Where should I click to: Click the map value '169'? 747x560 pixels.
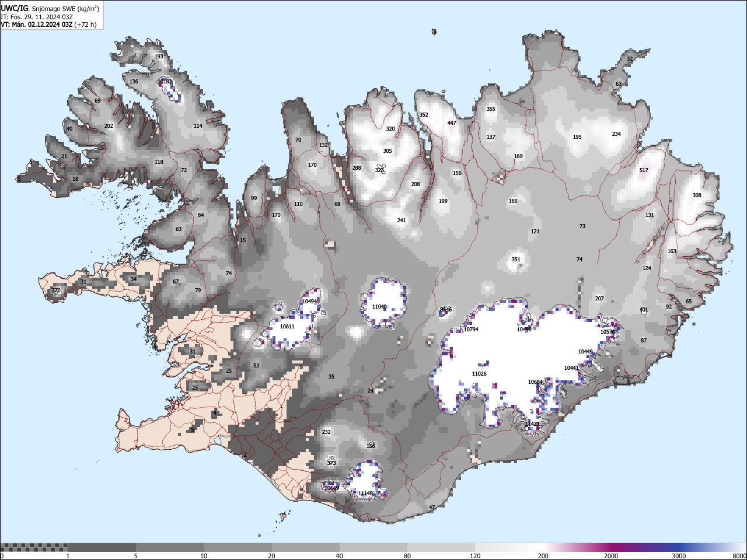point(518,156)
